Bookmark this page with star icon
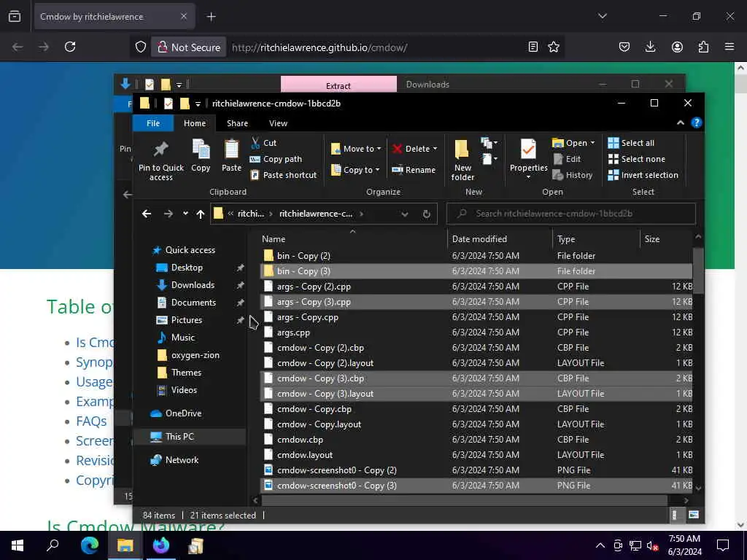 pos(554,47)
